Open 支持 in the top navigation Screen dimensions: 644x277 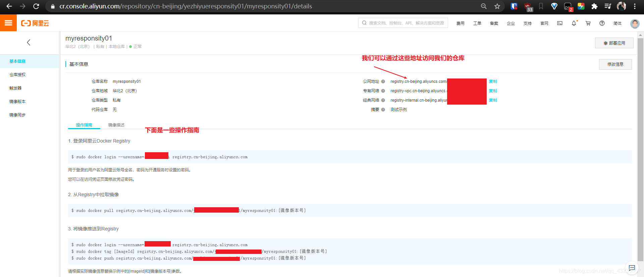[528, 23]
